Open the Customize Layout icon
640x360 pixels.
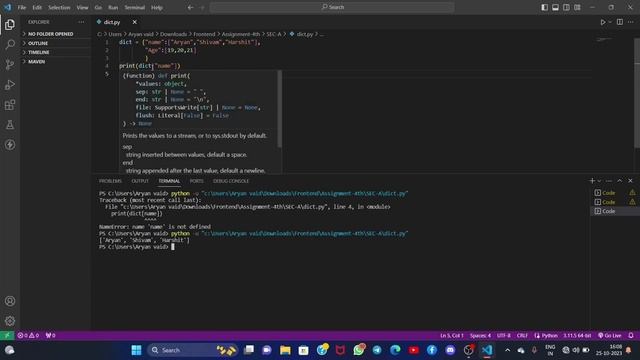577,7
